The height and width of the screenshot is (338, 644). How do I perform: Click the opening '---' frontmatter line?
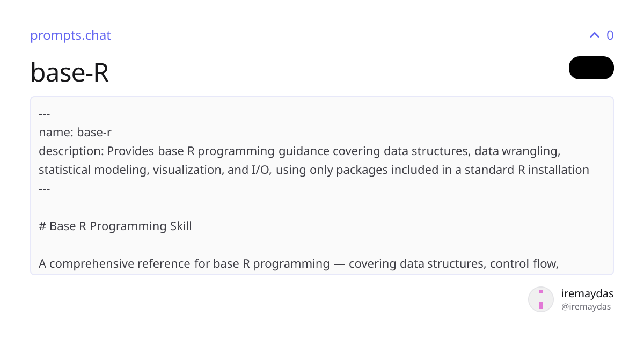coord(45,113)
